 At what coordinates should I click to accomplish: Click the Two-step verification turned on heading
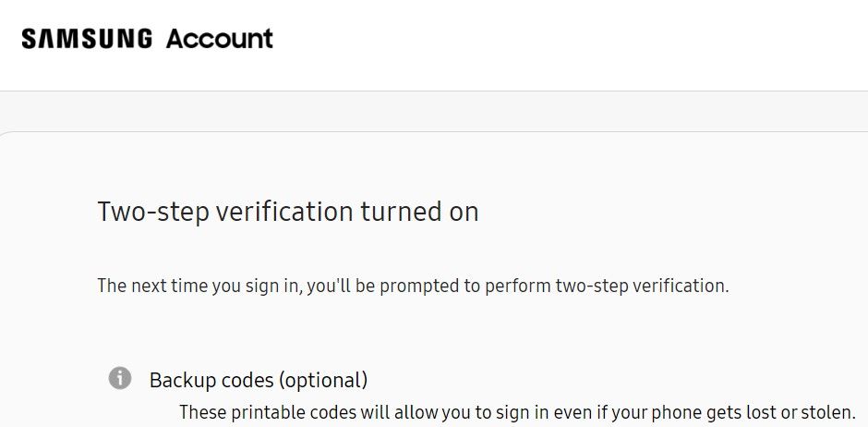tap(288, 212)
